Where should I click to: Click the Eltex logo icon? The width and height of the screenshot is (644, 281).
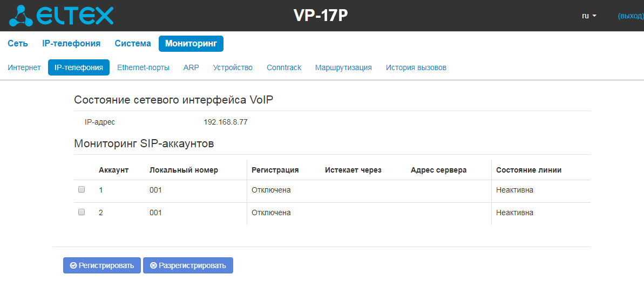click(x=21, y=15)
